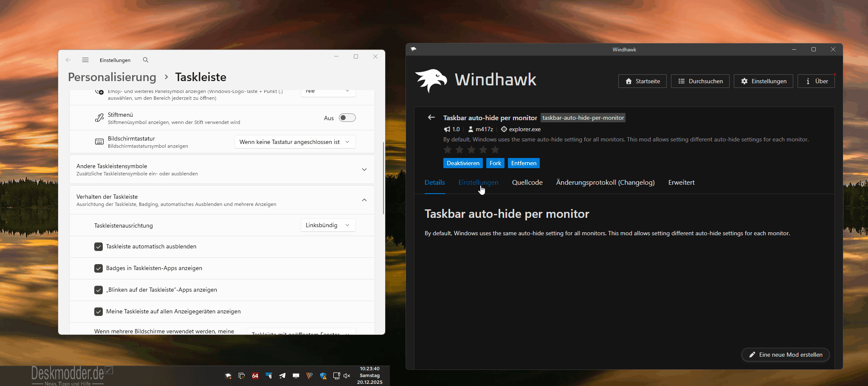Uncheck Badges in Taskleisten-Apps anzeigen
The width and height of the screenshot is (868, 386).
click(99, 268)
